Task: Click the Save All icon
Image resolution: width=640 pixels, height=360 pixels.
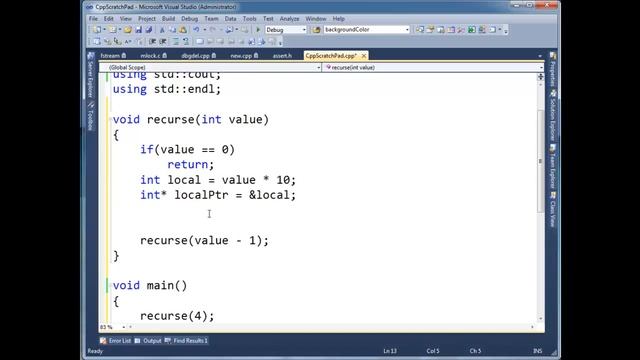Action: [149, 30]
